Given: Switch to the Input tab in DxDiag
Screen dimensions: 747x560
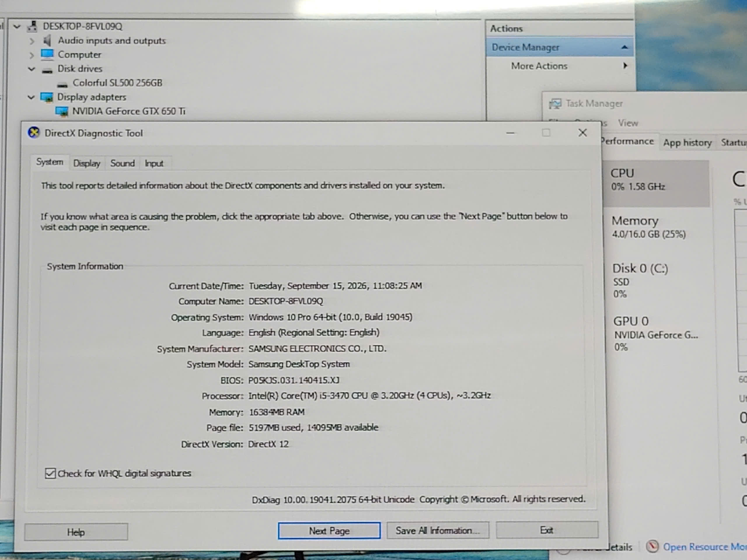Looking at the screenshot, I should pyautogui.click(x=154, y=163).
